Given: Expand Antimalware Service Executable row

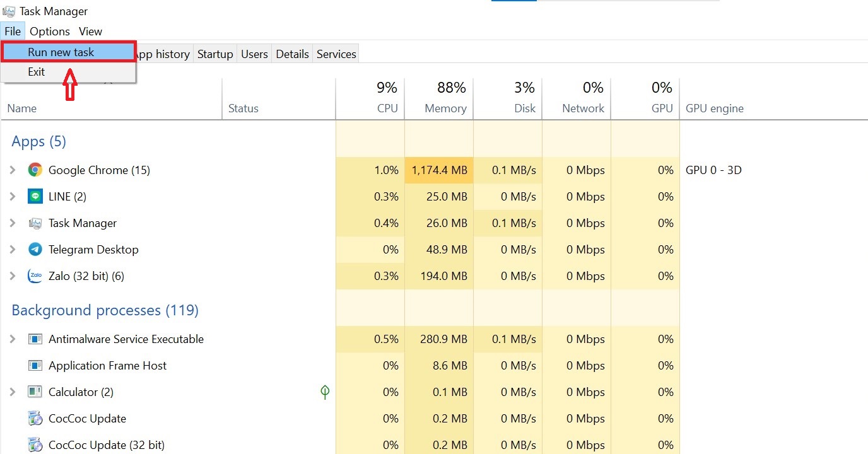Looking at the screenshot, I should pyautogui.click(x=13, y=339).
